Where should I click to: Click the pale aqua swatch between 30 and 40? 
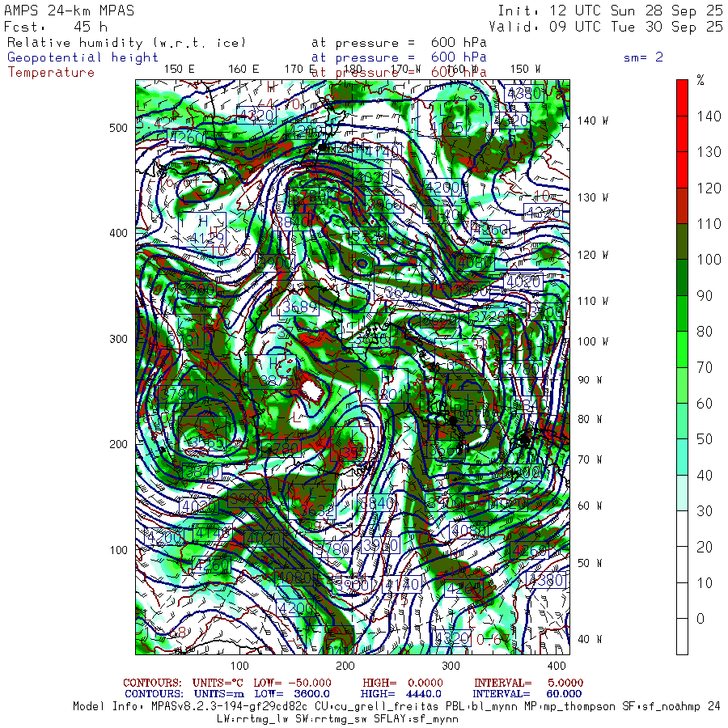(x=682, y=493)
